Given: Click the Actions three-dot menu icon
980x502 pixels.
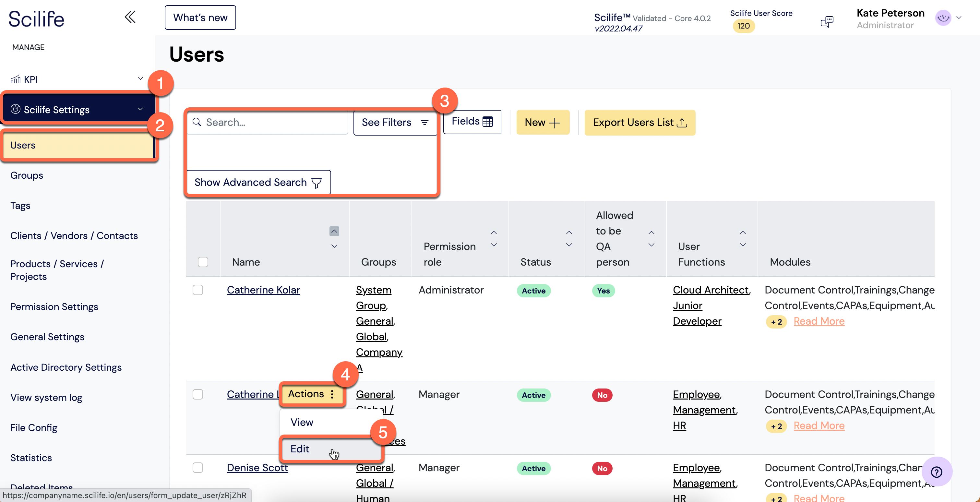Looking at the screenshot, I should pyautogui.click(x=332, y=394).
